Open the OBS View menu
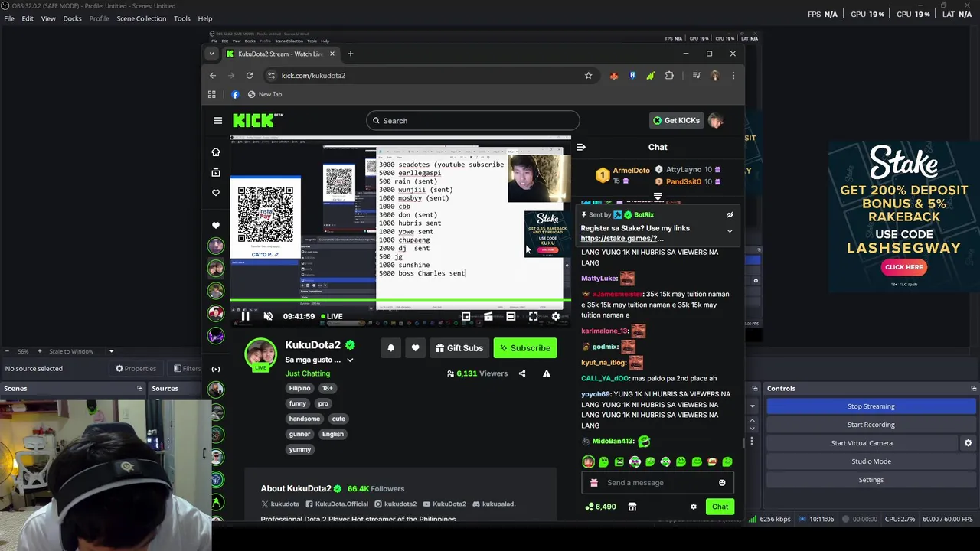The height and width of the screenshot is (551, 980). 48,18
